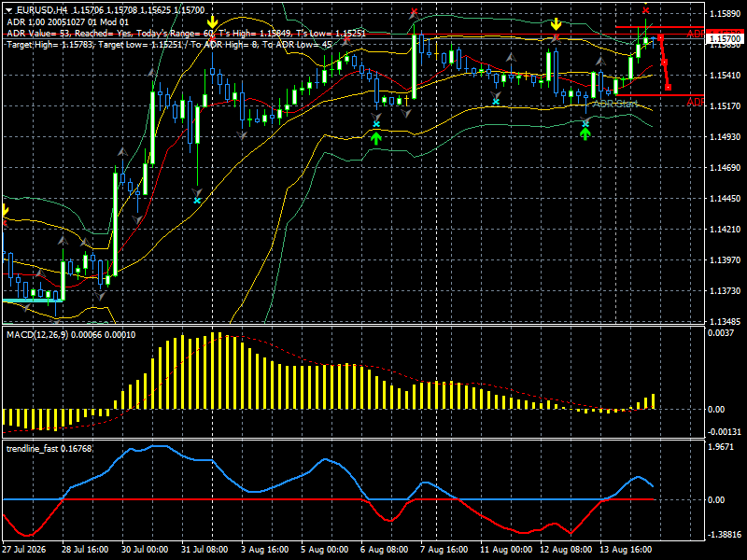Click the 0.0037 MACD scale value
Image resolution: width=747 pixels, height=560 pixels.
tap(720, 333)
